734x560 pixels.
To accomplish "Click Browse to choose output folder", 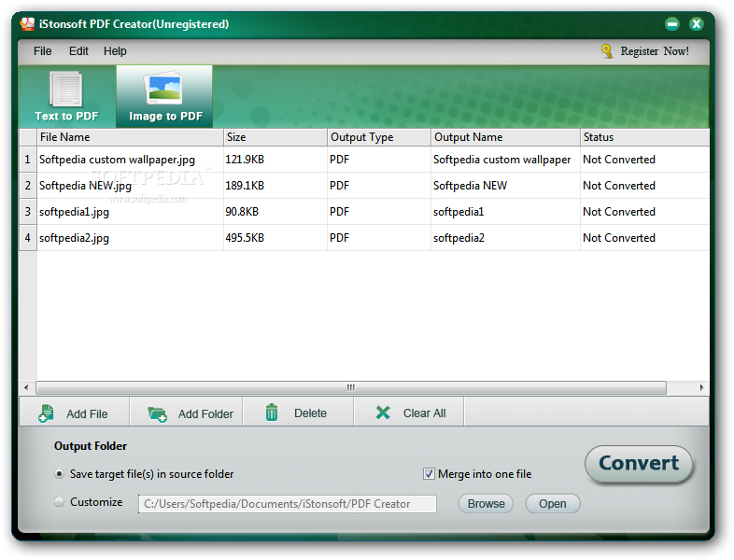I will tap(486, 504).
